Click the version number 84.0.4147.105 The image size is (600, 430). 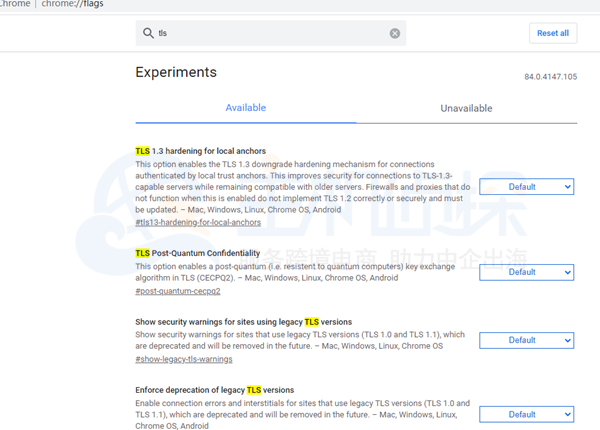point(550,77)
